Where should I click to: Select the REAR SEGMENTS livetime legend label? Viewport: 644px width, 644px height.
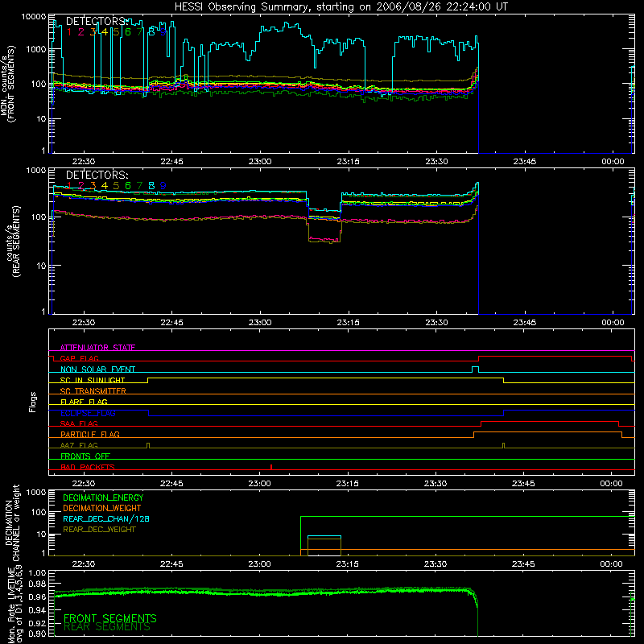pos(107,627)
